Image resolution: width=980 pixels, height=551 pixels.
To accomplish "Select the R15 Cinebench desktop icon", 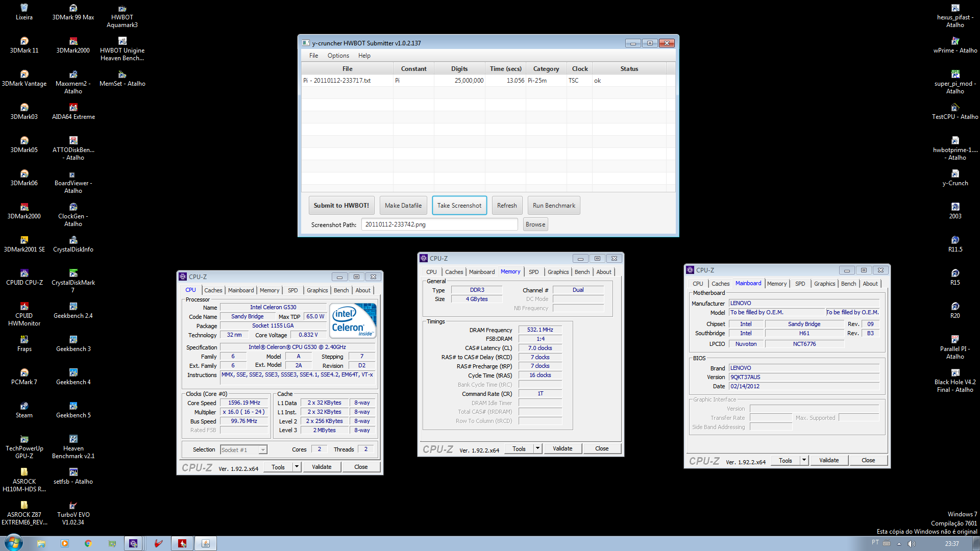I will [x=955, y=278].
